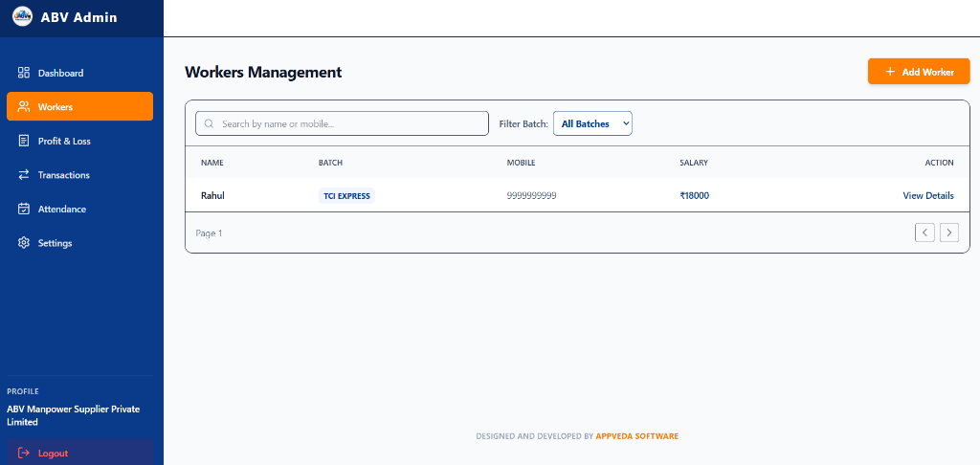The image size is (980, 465).
Task: Click ABV Manpower Supplier Private Limited profile name
Action: click(73, 415)
